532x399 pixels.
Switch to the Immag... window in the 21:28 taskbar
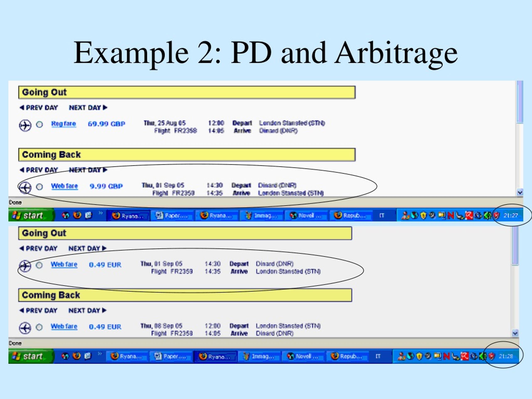coord(259,356)
